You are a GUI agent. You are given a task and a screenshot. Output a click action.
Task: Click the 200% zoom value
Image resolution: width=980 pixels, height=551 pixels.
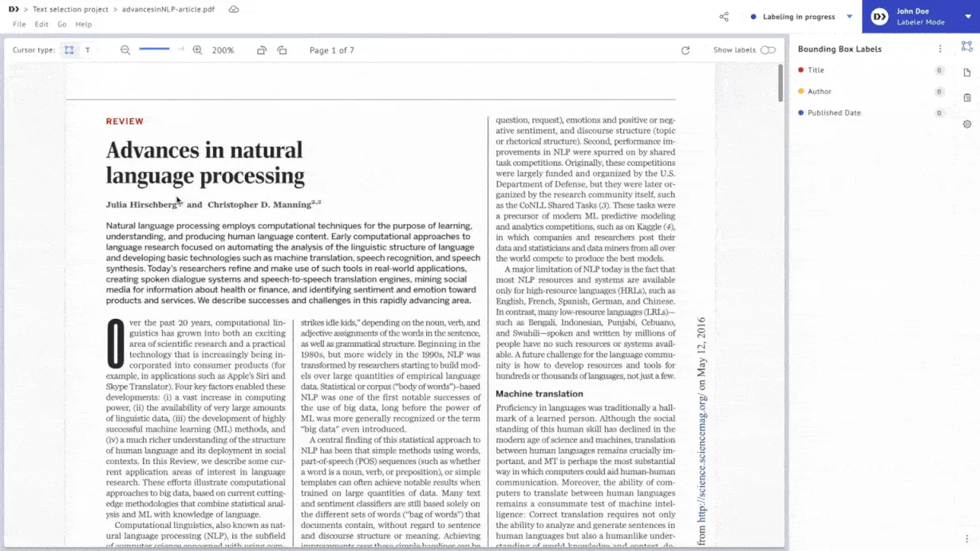[223, 50]
